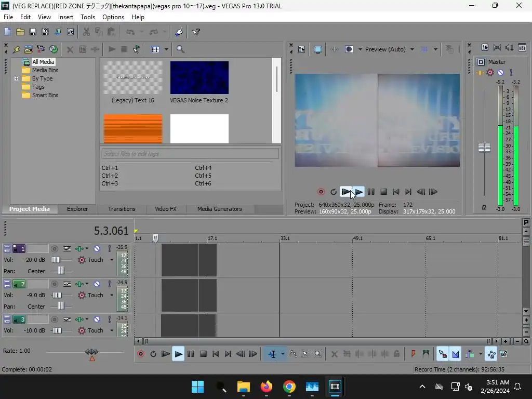This screenshot has width=532, height=399.
Task: Switch to the Transitions tab
Action: 122,209
